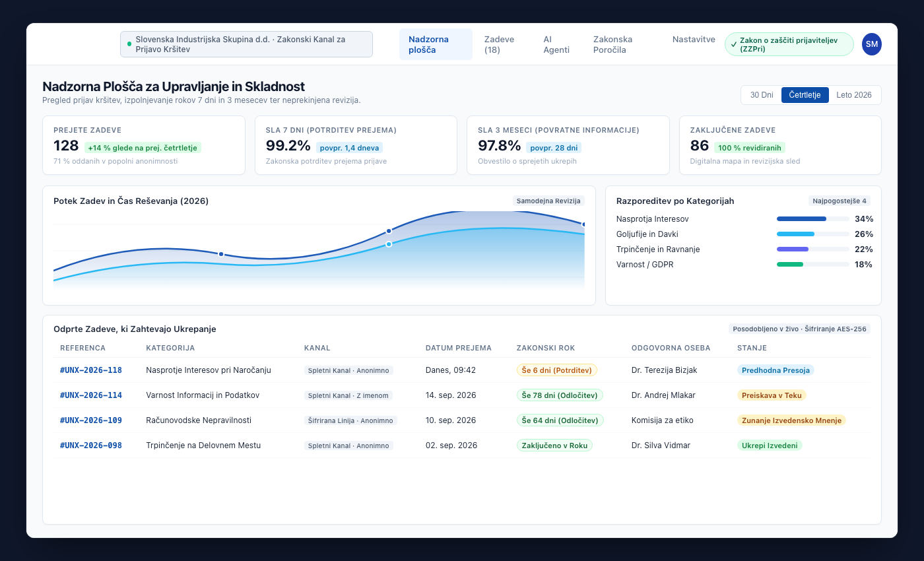924x561 pixels.
Task: Open the Nadzorna plošča tab
Action: [436, 44]
